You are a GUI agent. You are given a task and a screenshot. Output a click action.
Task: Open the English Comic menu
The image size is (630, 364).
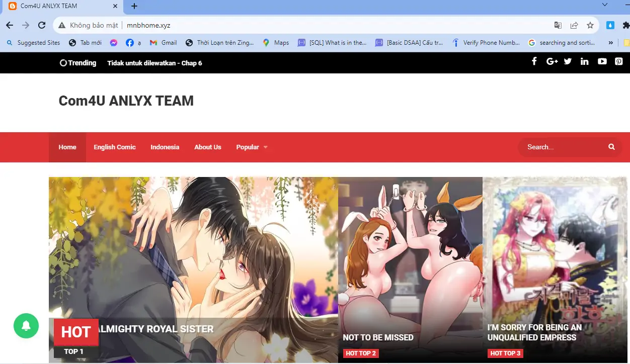[x=115, y=147]
